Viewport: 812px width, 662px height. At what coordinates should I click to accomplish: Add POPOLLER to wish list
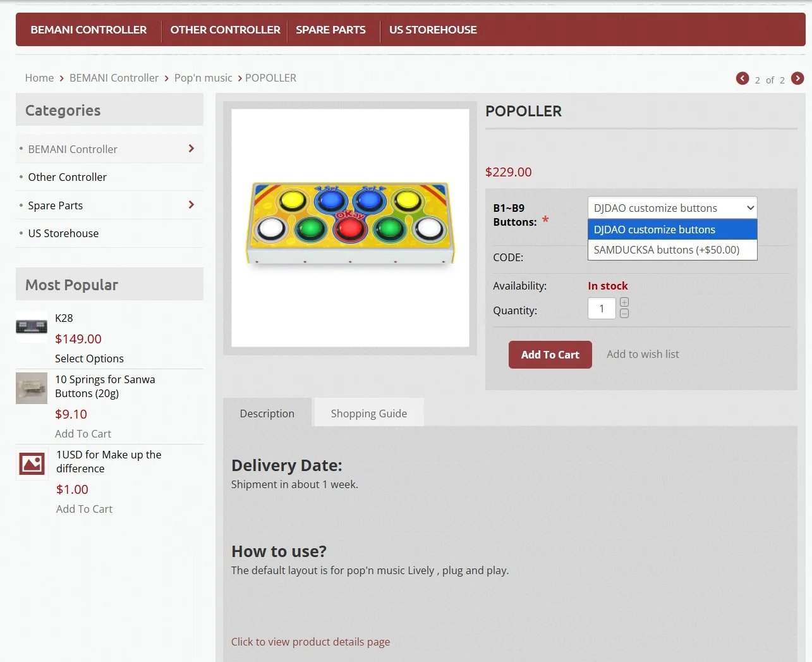coord(643,354)
